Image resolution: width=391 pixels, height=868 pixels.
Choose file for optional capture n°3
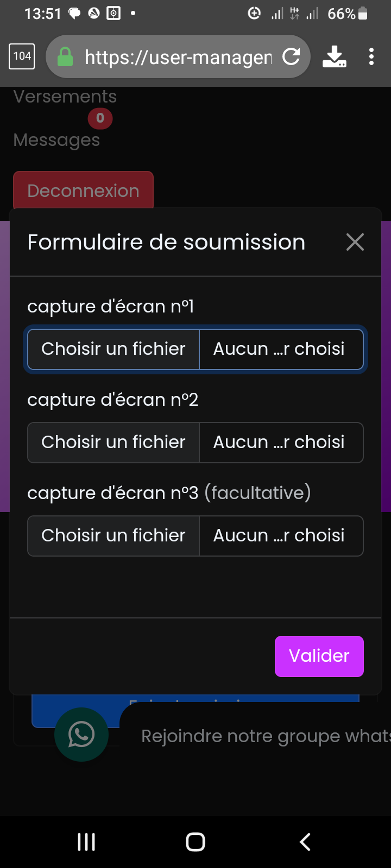[x=113, y=536]
